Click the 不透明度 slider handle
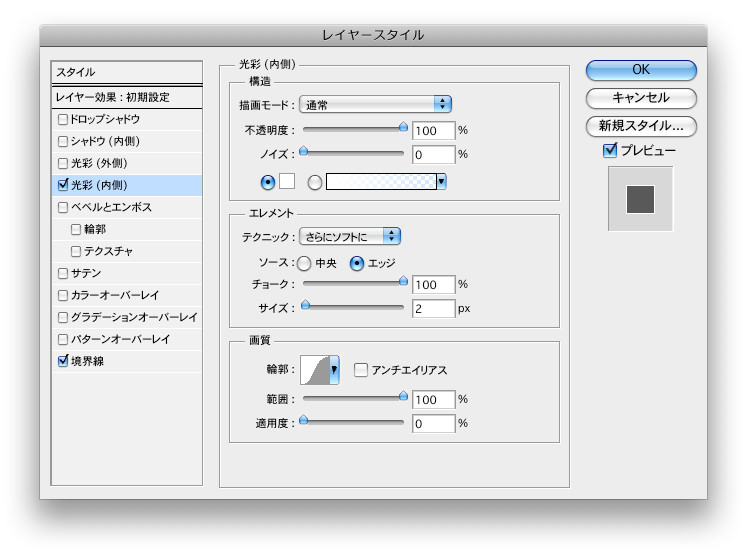The width and height of the screenshot is (747, 554). [403, 127]
